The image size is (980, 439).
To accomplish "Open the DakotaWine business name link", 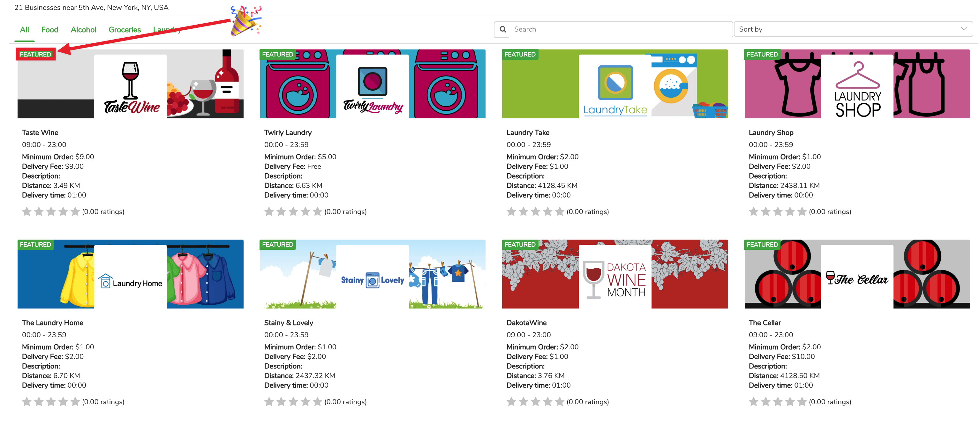I will click(526, 323).
